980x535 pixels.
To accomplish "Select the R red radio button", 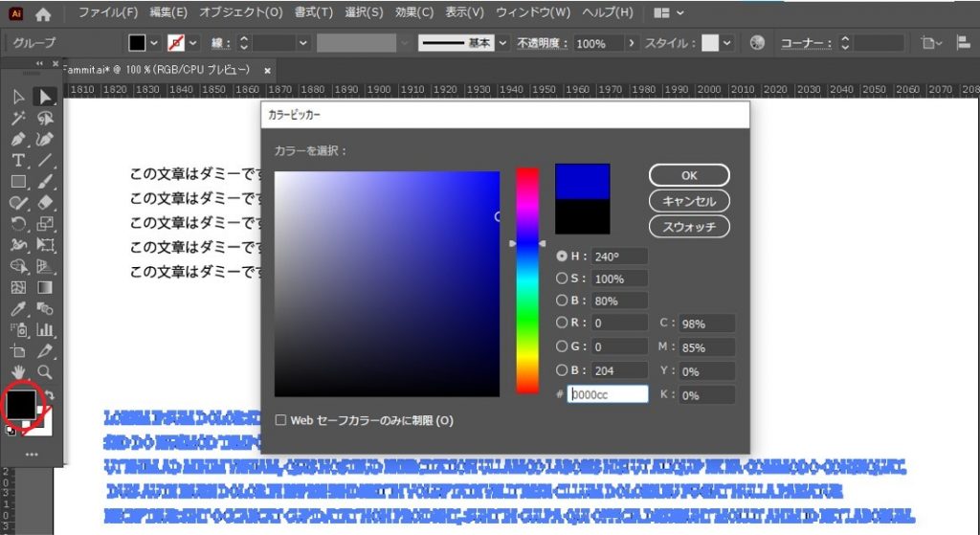I will (561, 323).
